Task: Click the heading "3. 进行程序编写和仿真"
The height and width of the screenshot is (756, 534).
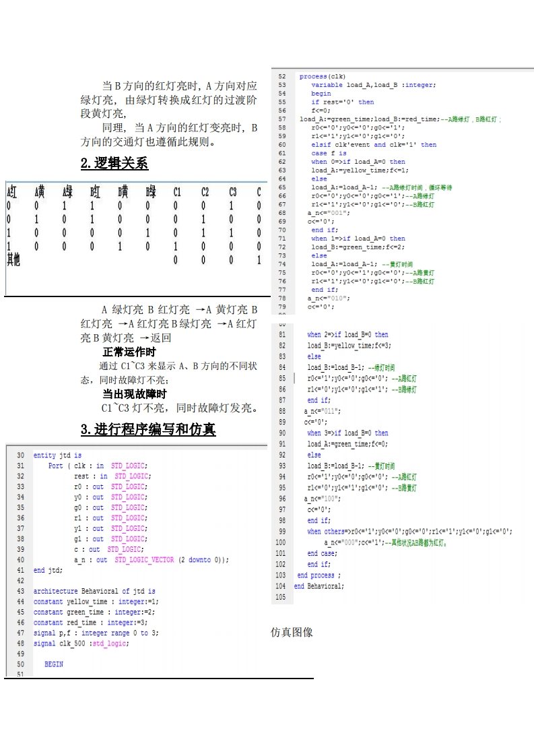Action: 148,429
